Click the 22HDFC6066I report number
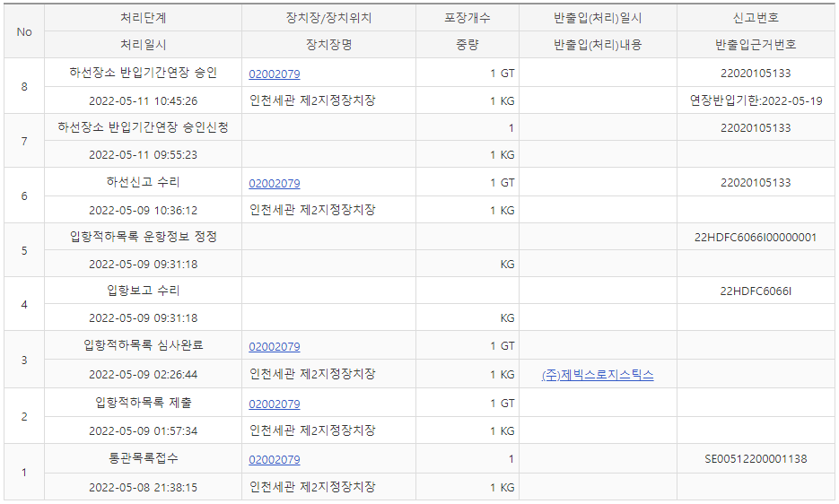Viewport: 839px width, 504px height. pyautogui.click(x=756, y=291)
